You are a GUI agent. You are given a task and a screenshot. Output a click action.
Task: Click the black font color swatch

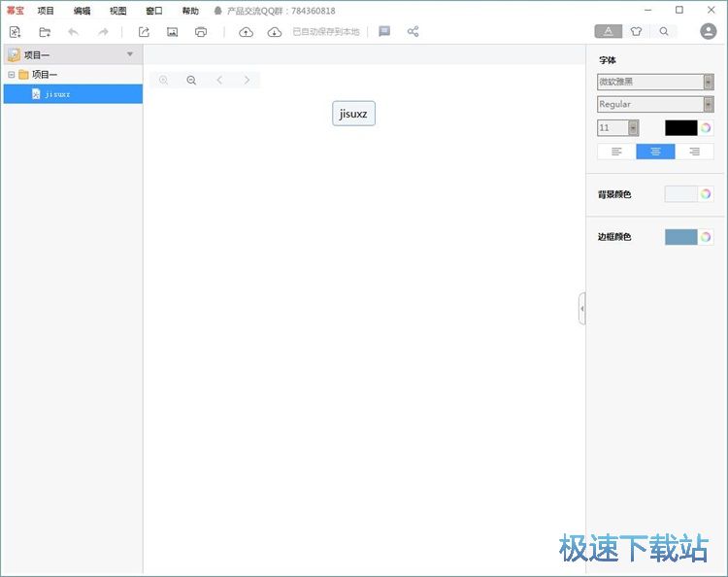[x=680, y=128]
